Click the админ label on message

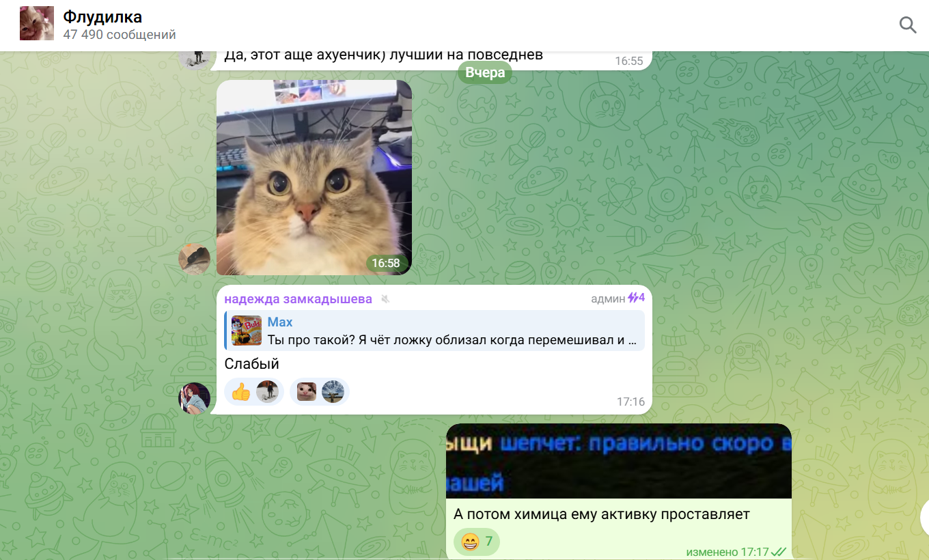[x=607, y=298]
